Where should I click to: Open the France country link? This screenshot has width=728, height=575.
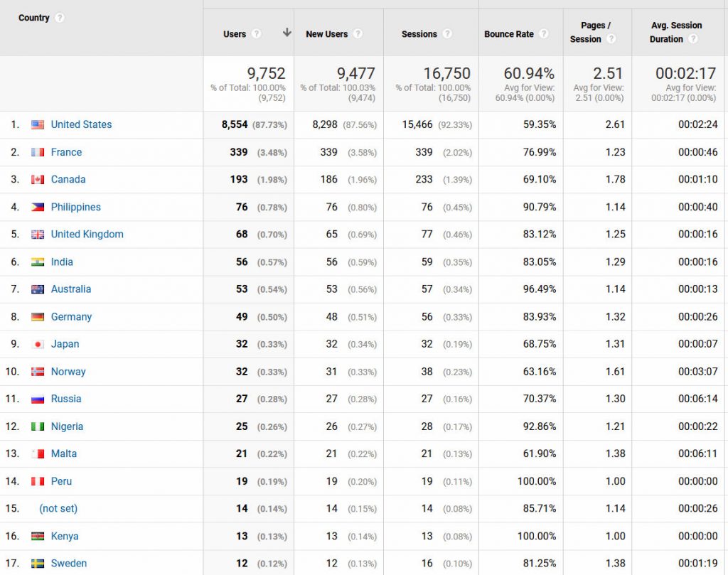pyautogui.click(x=66, y=152)
